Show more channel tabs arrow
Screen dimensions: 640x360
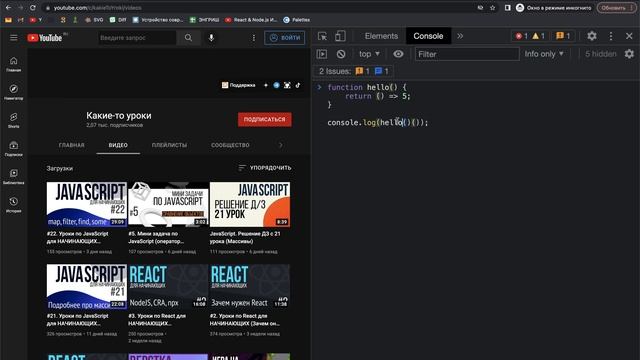[x=280, y=145]
